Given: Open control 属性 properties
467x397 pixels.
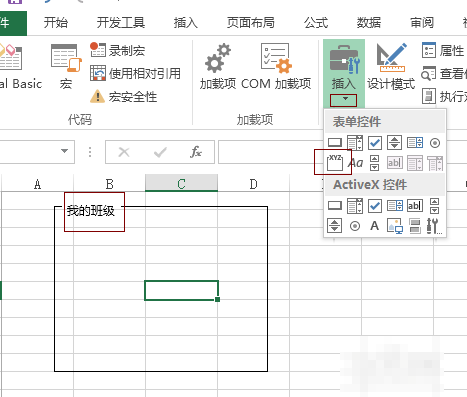Looking at the screenshot, I should tap(443, 51).
